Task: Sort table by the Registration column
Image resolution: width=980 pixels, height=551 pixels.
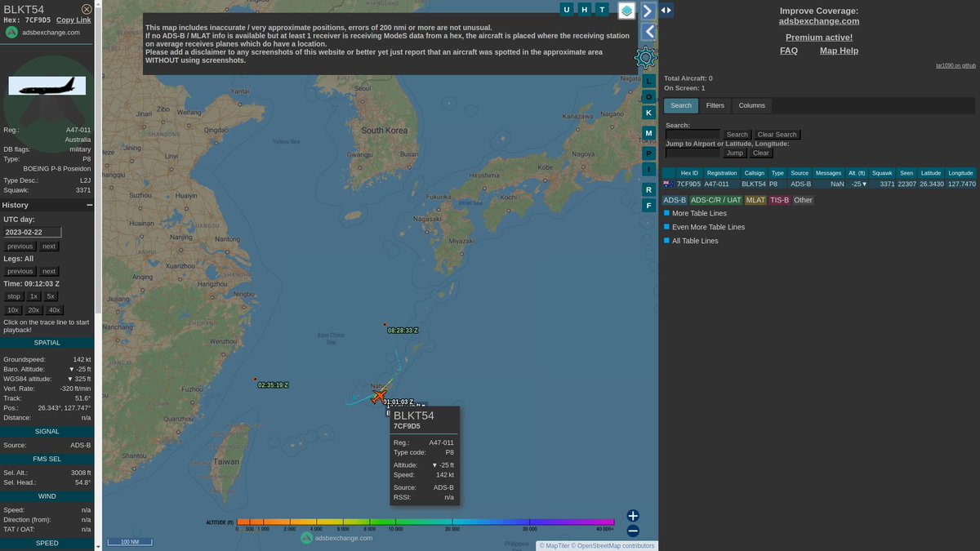Action: pos(721,173)
